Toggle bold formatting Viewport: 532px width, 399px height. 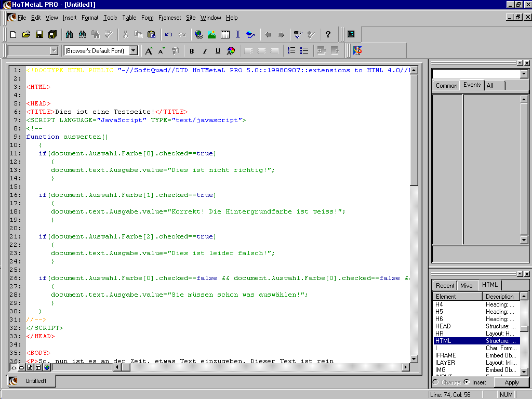(192, 51)
